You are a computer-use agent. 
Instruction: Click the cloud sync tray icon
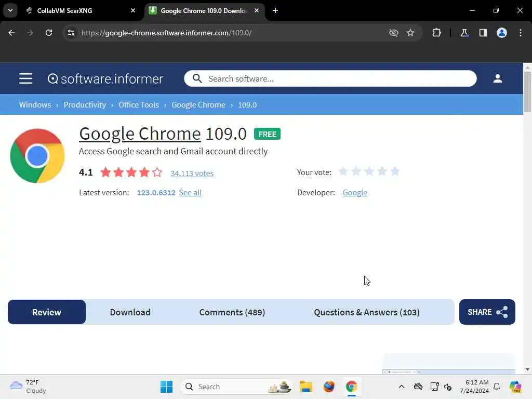click(418, 387)
